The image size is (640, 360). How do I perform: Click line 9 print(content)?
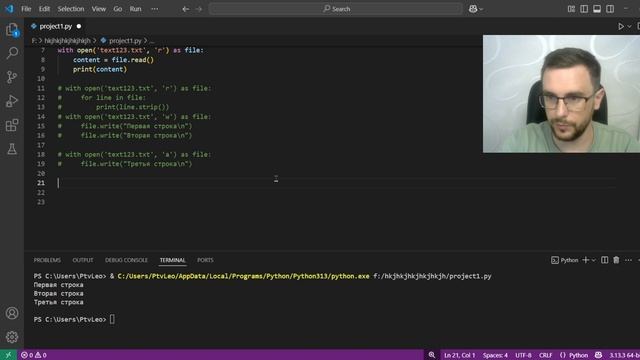tap(100, 69)
